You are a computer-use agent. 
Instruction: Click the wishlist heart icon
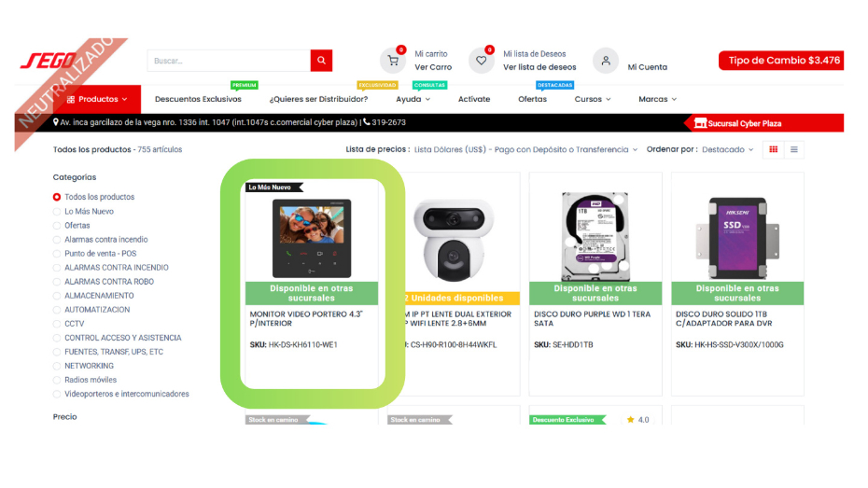point(482,61)
